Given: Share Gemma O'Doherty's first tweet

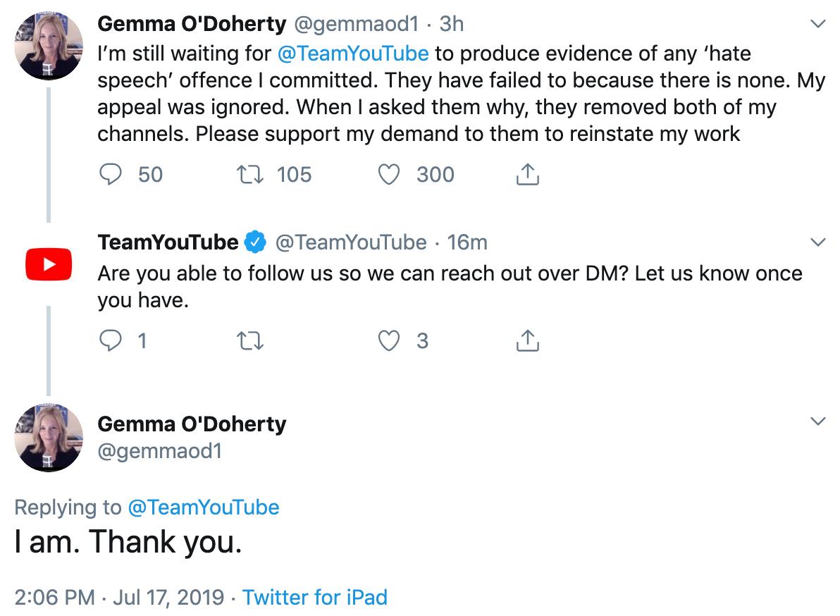Looking at the screenshot, I should point(527,175).
